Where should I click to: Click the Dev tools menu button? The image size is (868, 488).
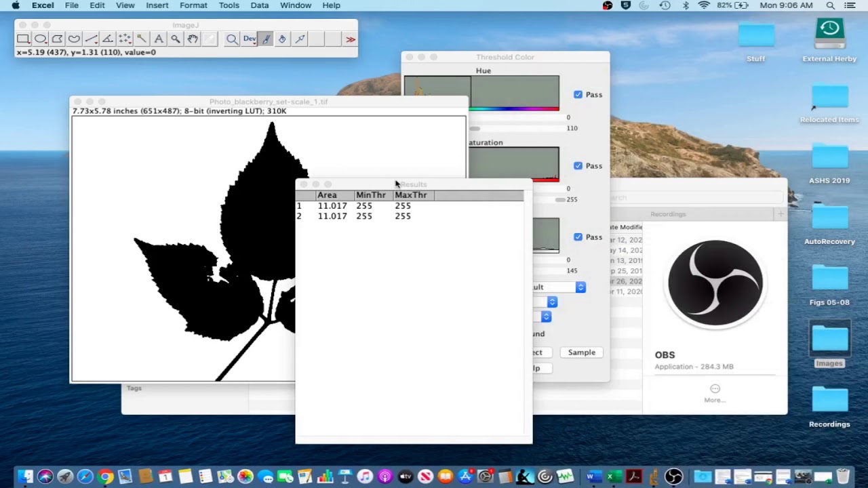tap(249, 39)
